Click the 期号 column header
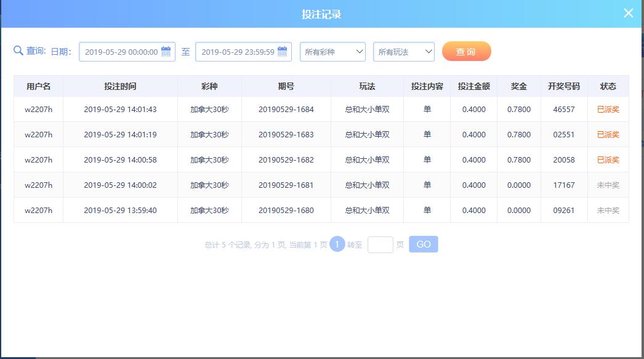The height and width of the screenshot is (359, 644). (x=286, y=86)
